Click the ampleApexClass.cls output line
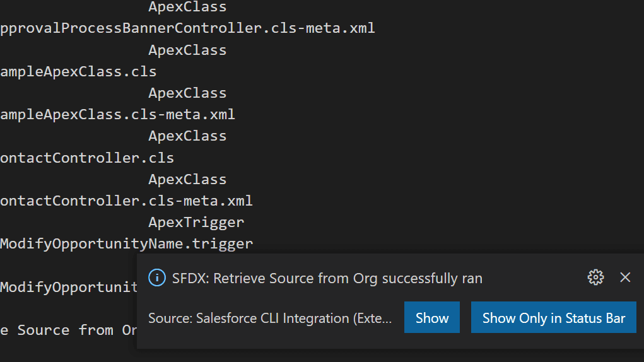Screen dimensions: 644x362 (78, 72)
